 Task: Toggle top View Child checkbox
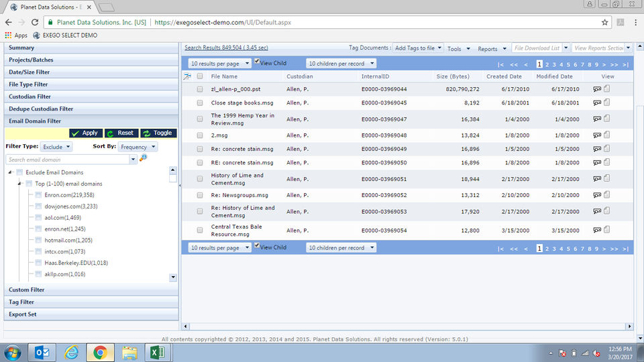click(257, 61)
